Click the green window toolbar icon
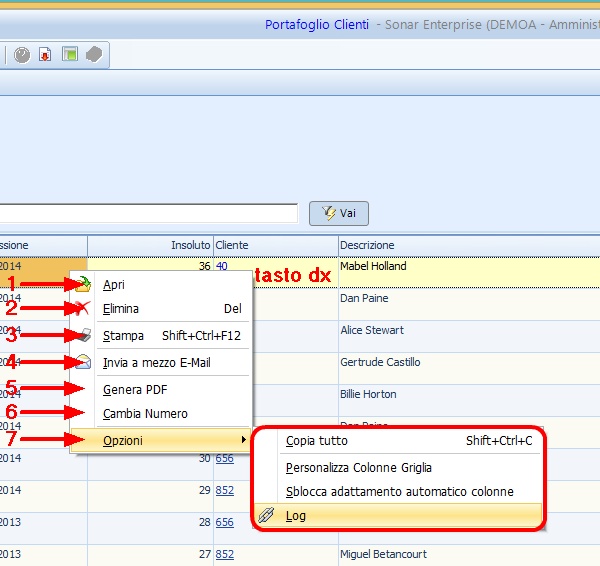Image resolution: width=600 pixels, height=566 pixels. pos(70,55)
